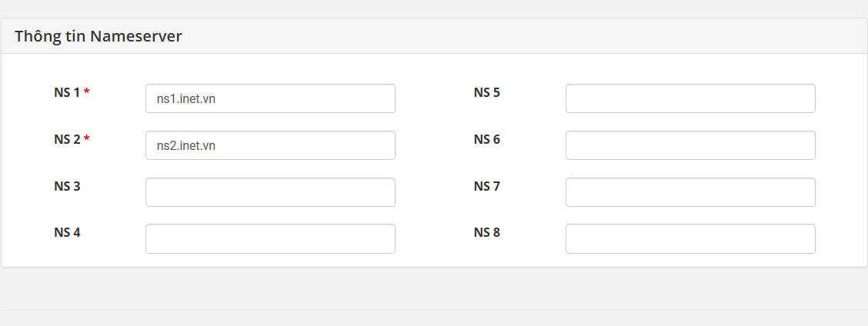Focus the empty NS 3 input field
The image size is (868, 326).
point(270,192)
